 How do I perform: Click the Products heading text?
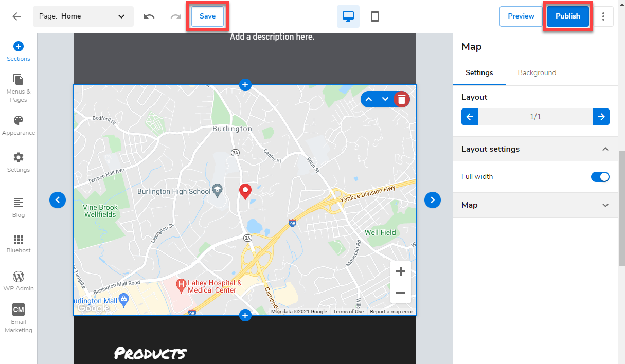150,353
